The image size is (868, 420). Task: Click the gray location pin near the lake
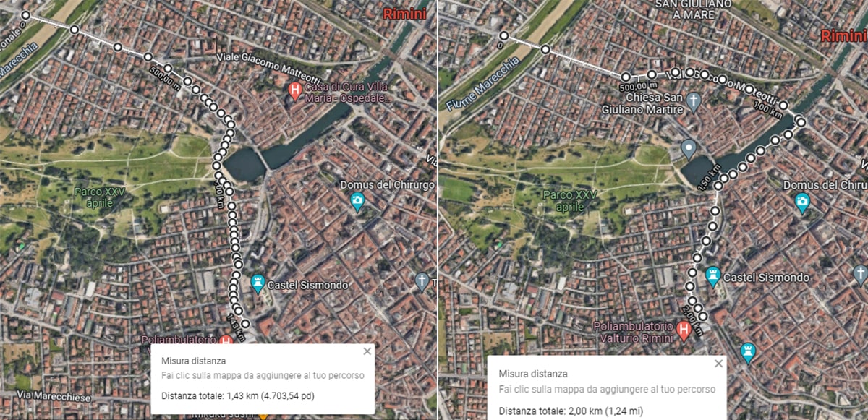pyautogui.click(x=689, y=150)
